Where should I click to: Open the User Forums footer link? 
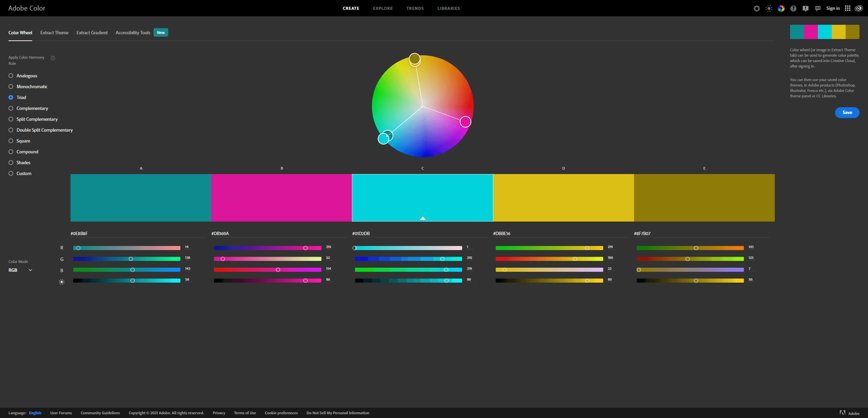(61, 413)
